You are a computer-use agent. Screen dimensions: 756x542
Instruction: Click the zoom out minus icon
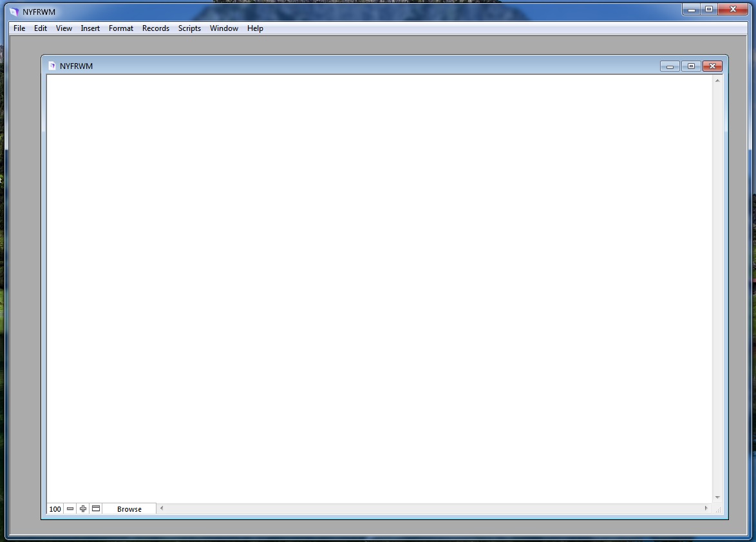(x=70, y=508)
